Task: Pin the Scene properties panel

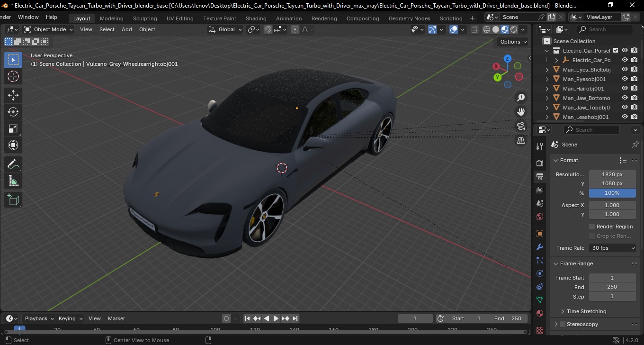Action: pyautogui.click(x=635, y=145)
